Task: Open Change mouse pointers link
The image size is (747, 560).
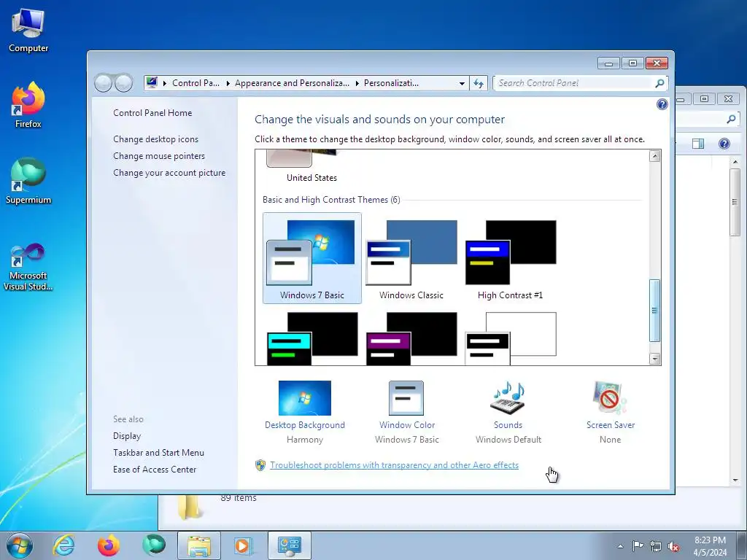Action: (x=159, y=156)
